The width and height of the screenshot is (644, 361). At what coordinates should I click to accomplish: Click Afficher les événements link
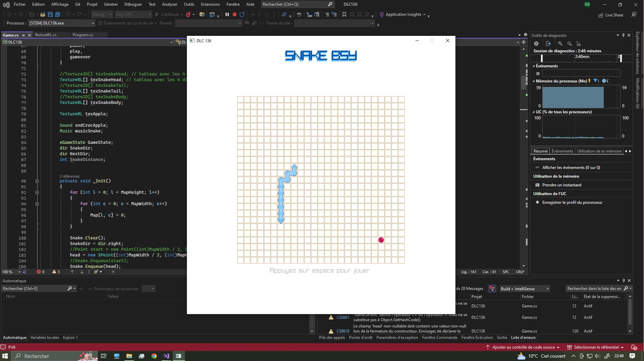(571, 168)
